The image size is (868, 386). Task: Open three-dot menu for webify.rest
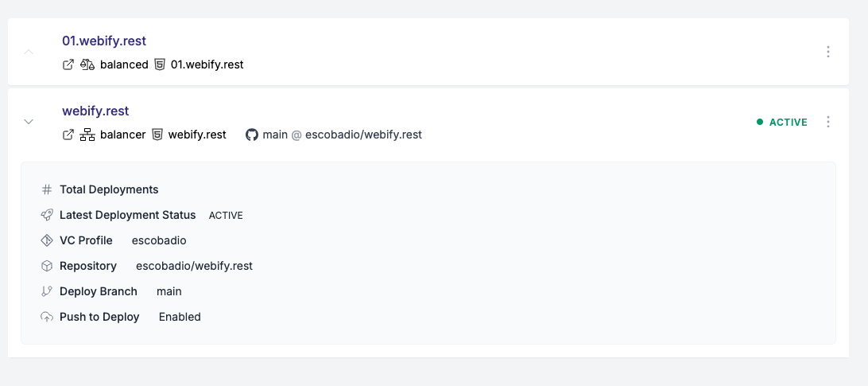click(x=828, y=122)
